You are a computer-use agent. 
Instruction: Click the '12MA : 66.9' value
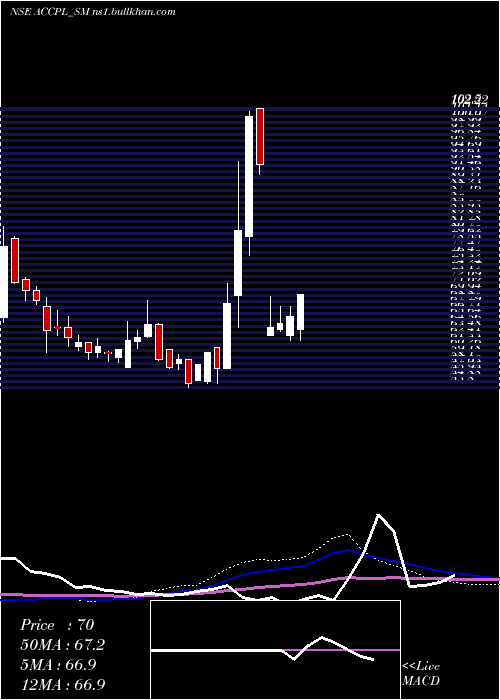(62, 684)
